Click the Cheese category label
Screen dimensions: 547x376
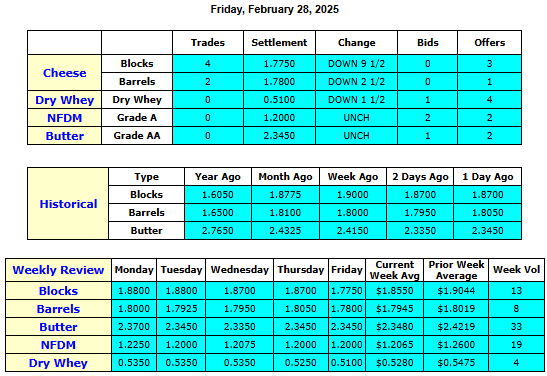point(65,73)
